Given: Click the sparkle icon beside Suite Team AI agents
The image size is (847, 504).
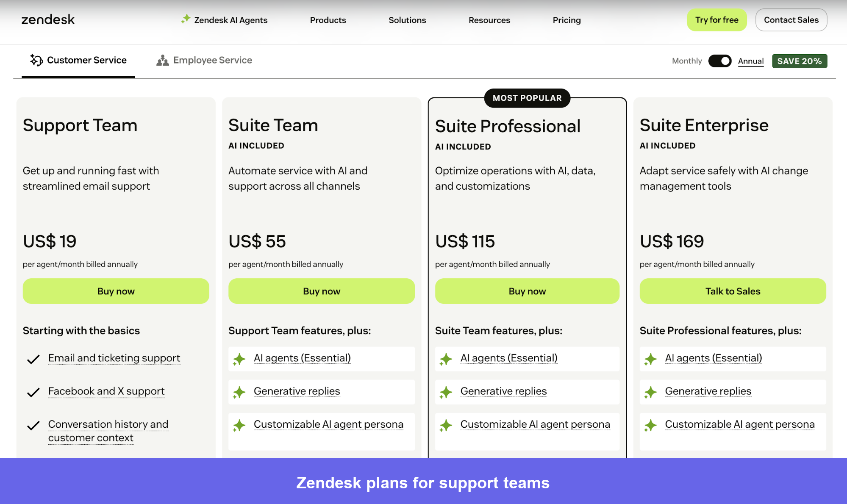Looking at the screenshot, I should (x=239, y=359).
